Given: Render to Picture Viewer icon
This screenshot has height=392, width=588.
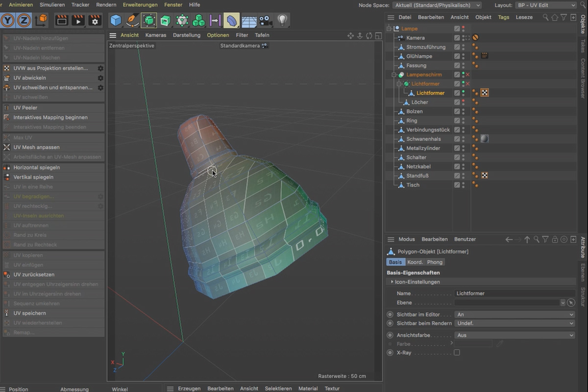Looking at the screenshot, I should [78, 20].
